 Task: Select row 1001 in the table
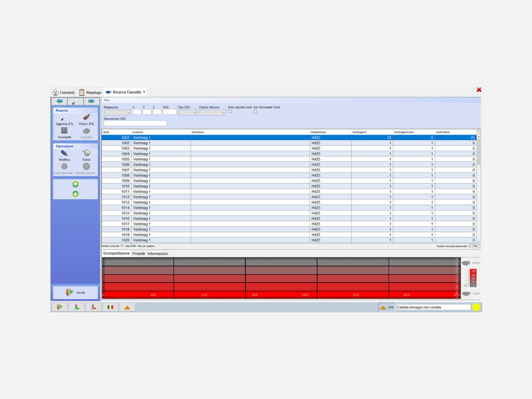click(289, 138)
